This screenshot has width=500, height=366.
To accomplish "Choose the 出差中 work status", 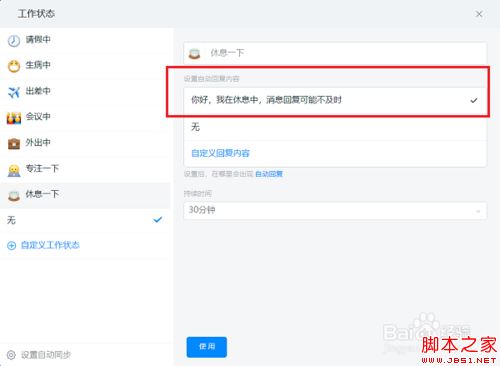I will tap(85, 92).
